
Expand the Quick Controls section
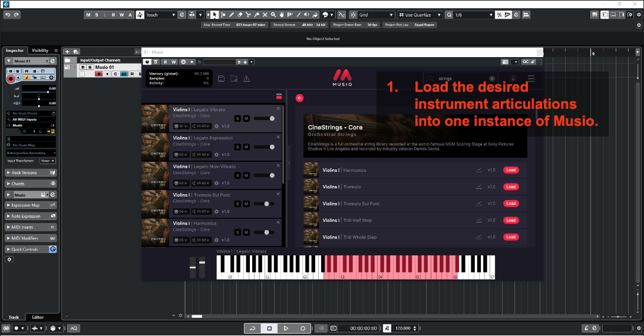point(31,249)
